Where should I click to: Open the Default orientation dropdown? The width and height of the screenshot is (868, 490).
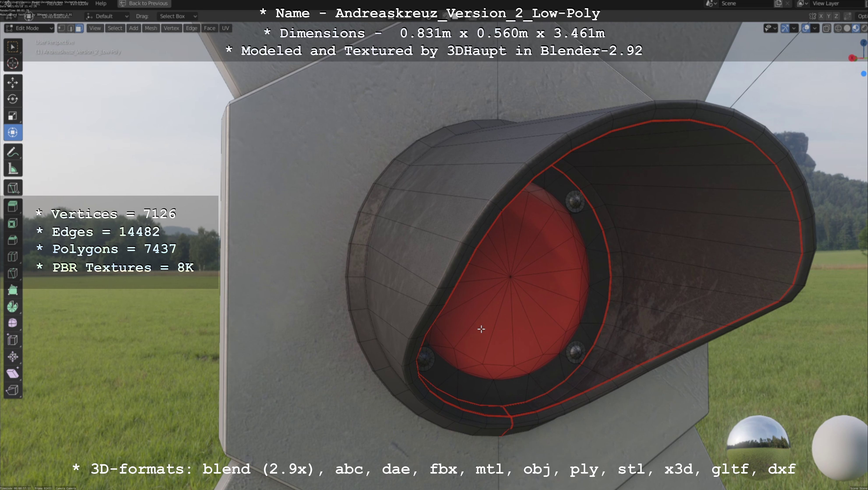coord(107,16)
